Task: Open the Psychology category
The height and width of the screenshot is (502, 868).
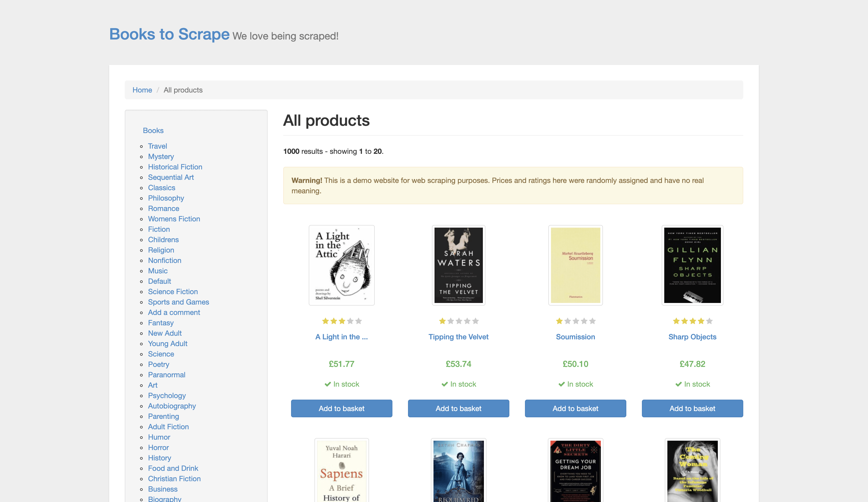Action: click(167, 396)
